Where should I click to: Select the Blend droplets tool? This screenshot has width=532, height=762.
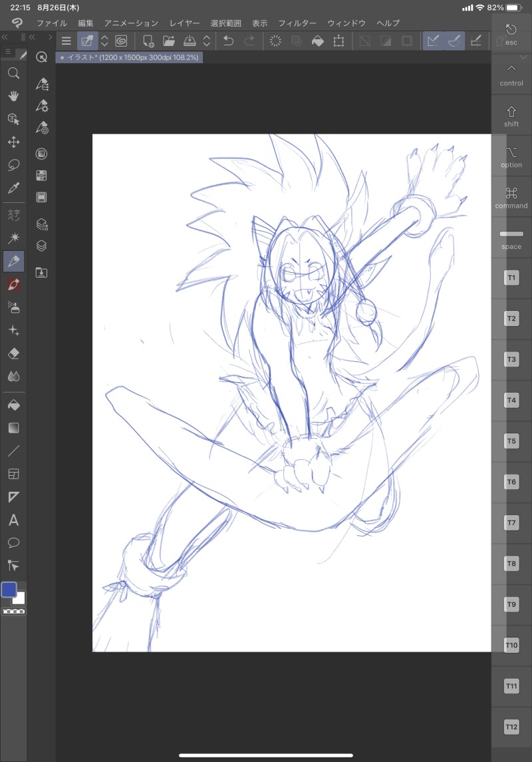coord(13,376)
